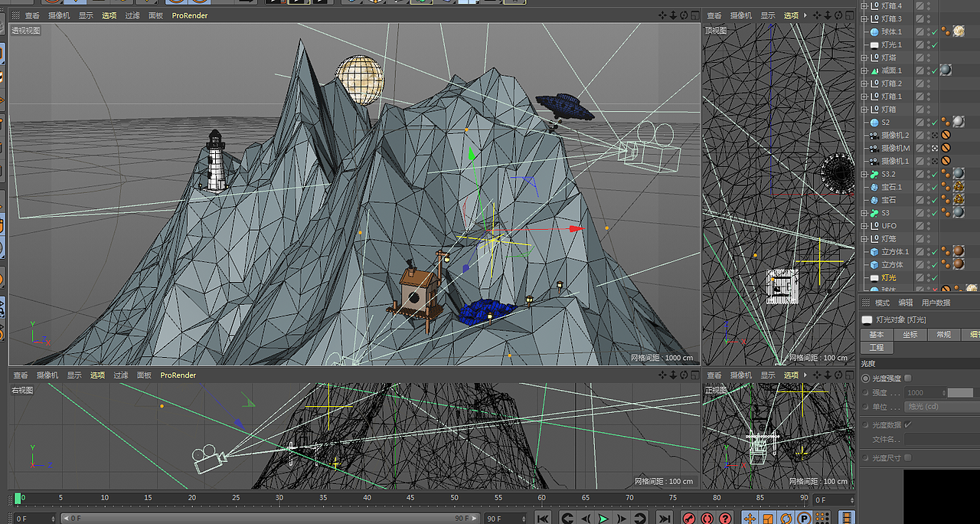Open the 90 F frame rate dropdown
The height and width of the screenshot is (524, 980).
click(524, 517)
